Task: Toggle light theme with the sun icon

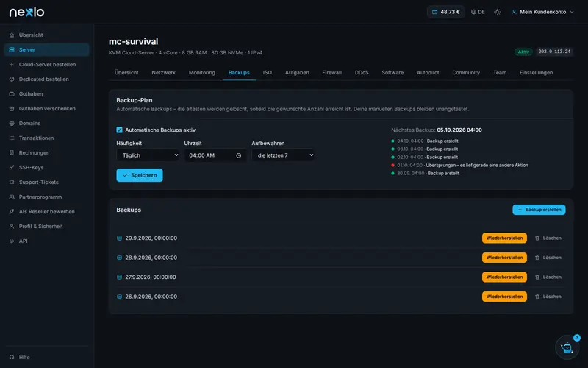Action: pyautogui.click(x=498, y=12)
